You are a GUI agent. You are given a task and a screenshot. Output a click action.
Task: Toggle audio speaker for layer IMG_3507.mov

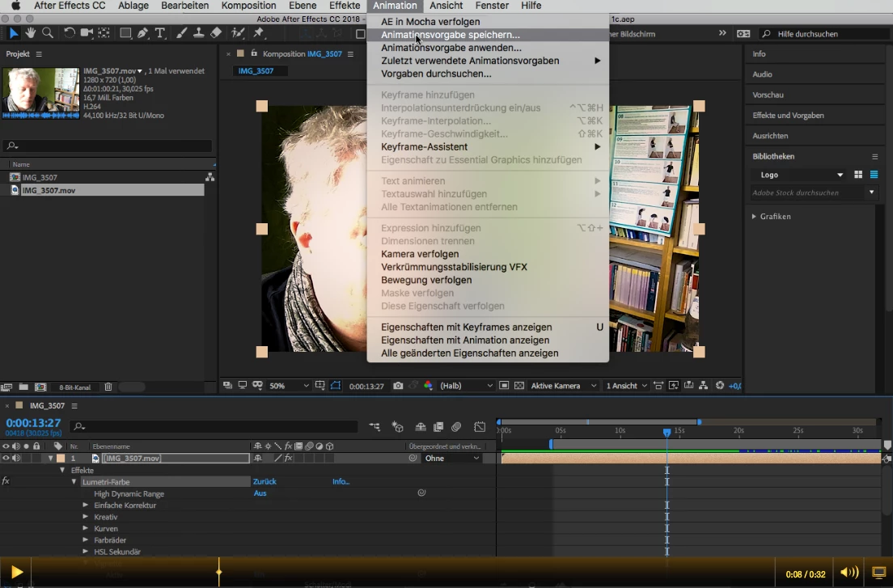16,459
